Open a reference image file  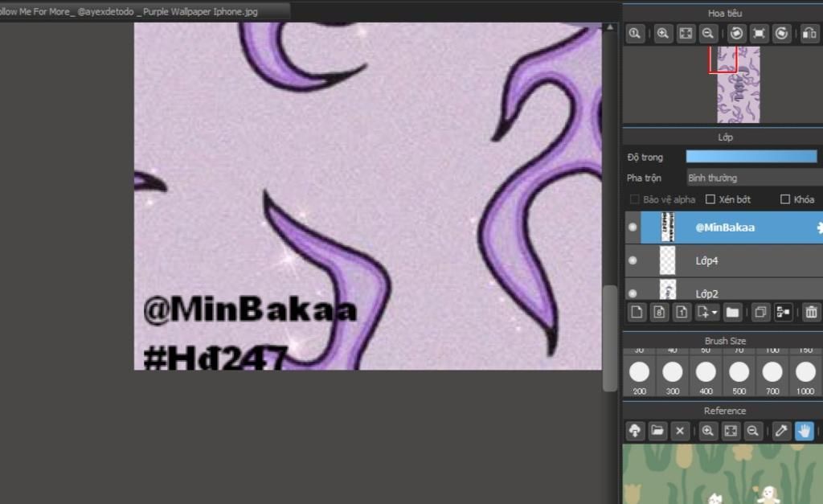[657, 431]
